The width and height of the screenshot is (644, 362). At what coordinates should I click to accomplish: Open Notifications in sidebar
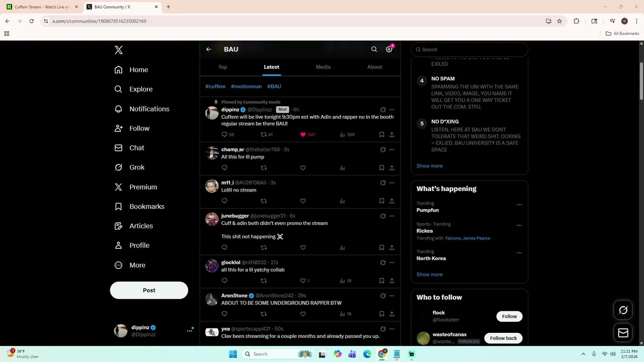(142, 109)
